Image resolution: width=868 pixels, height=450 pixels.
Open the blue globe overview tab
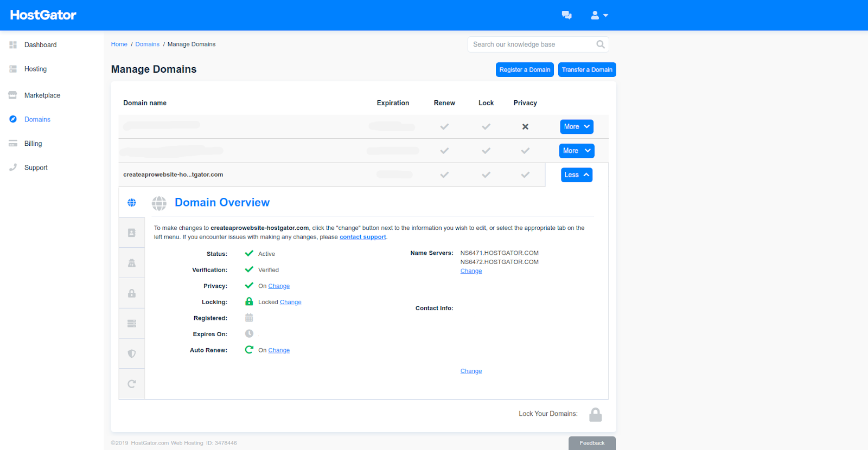[x=132, y=203]
